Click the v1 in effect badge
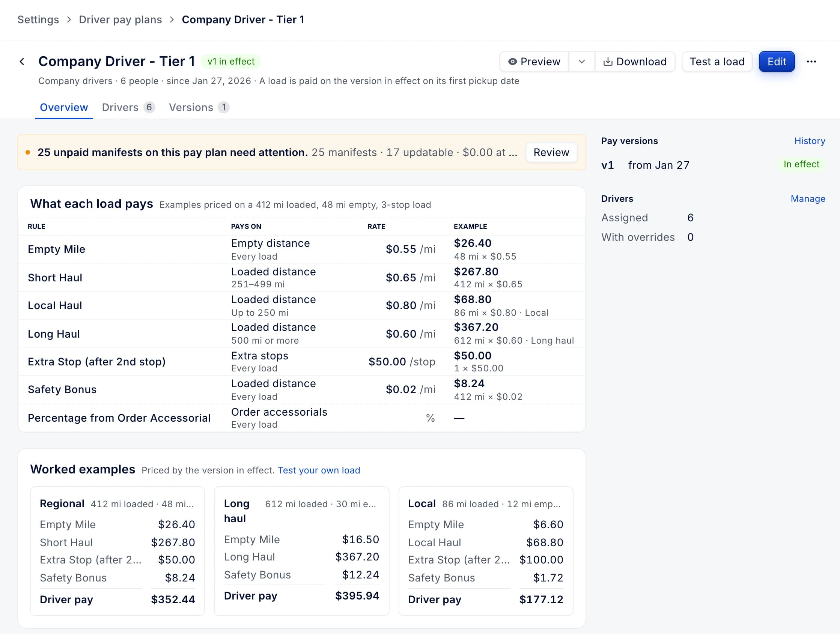The height and width of the screenshot is (634, 840). click(x=231, y=62)
